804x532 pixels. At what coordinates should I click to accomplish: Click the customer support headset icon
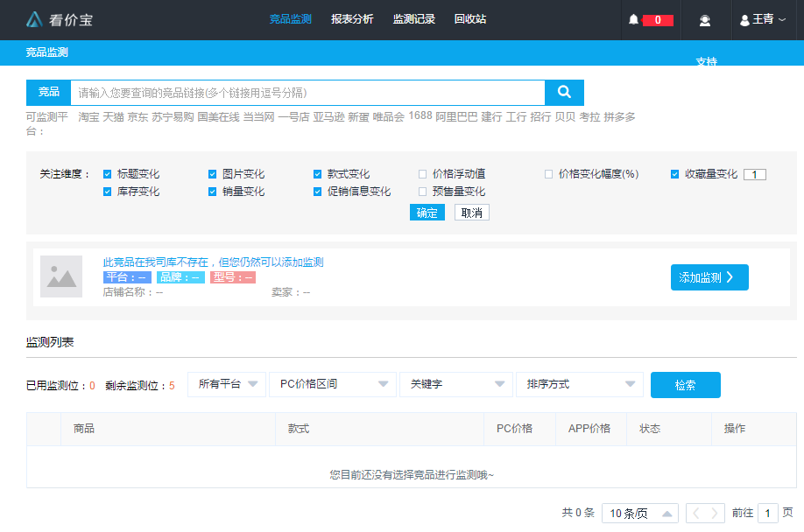705,20
